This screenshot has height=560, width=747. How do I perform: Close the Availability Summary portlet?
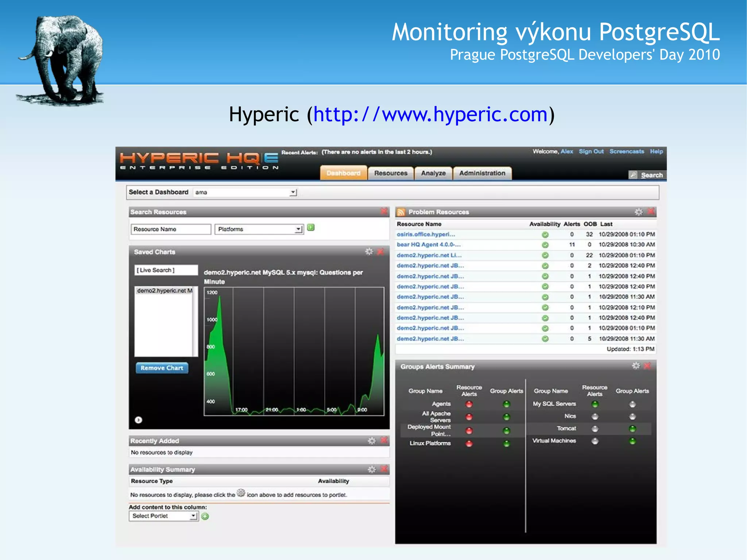[x=384, y=469]
